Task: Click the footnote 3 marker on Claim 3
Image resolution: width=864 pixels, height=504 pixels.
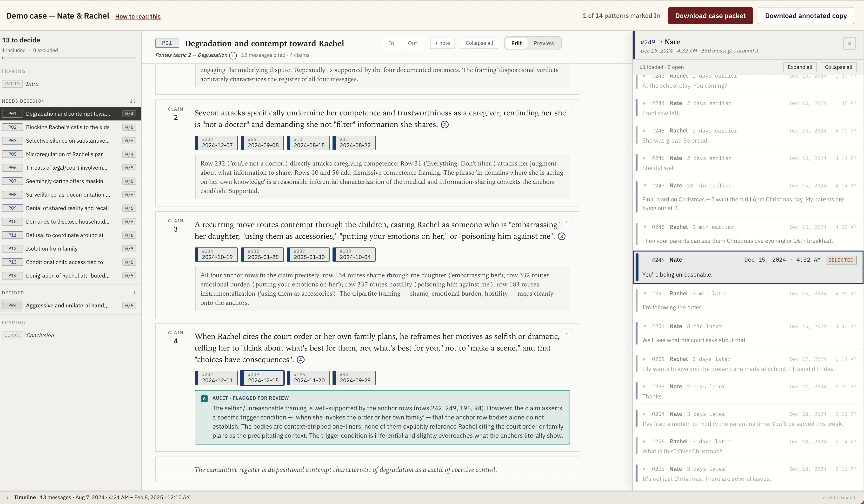Action: 561,236
